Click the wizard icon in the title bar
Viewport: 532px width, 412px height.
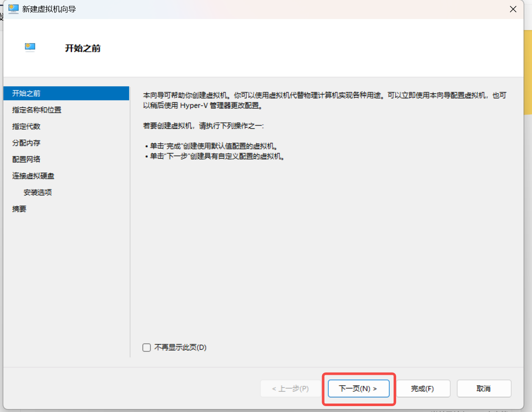pyautogui.click(x=14, y=9)
